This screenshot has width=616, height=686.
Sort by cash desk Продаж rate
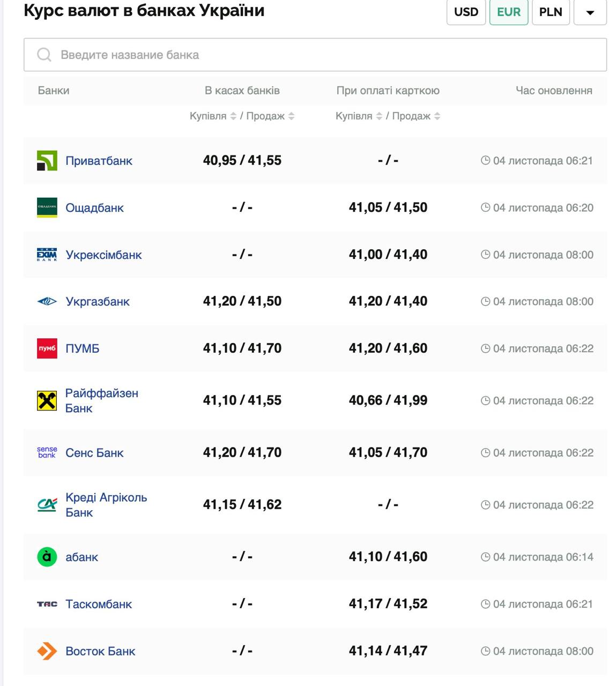[x=291, y=116]
